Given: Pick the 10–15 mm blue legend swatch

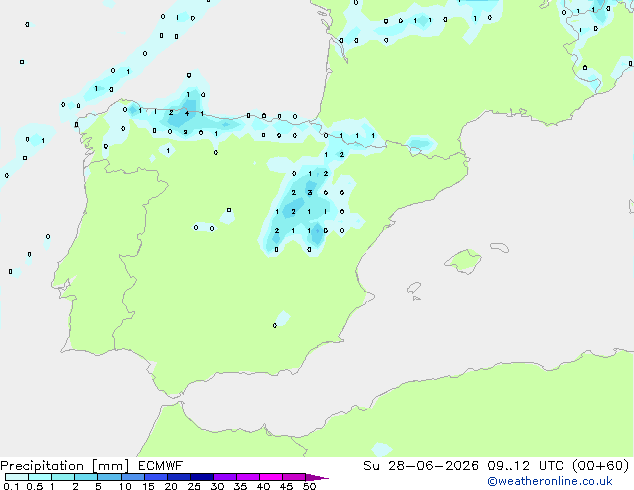Looking at the screenshot, I should [x=132, y=477].
